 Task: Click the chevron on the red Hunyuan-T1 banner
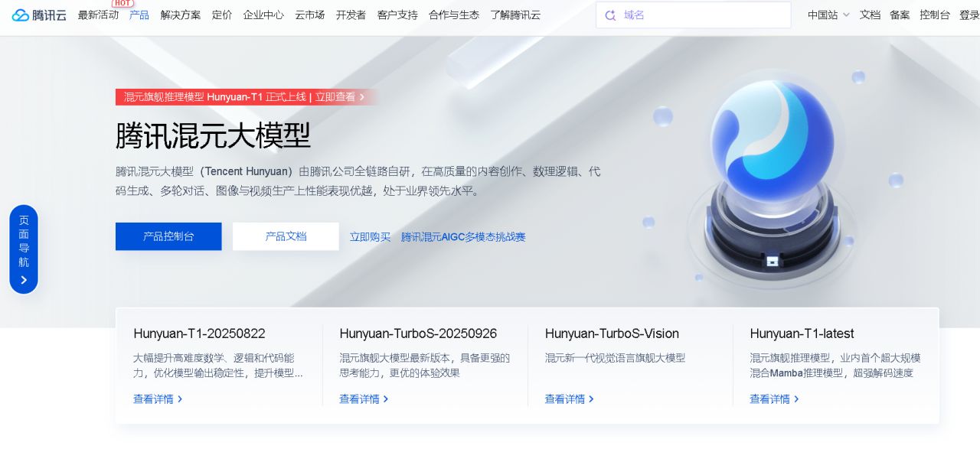pyautogui.click(x=362, y=97)
